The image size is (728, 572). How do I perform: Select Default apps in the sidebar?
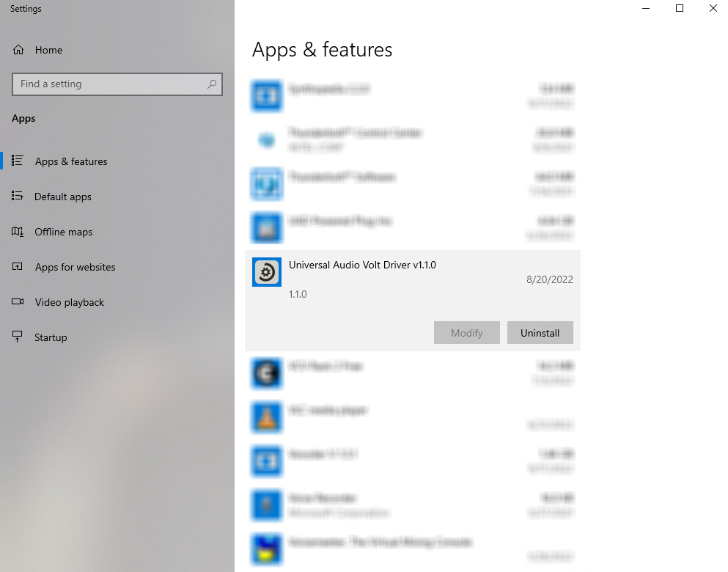(63, 197)
